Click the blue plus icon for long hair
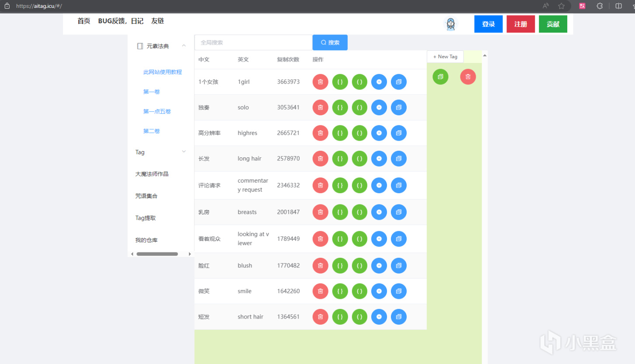 (379, 159)
